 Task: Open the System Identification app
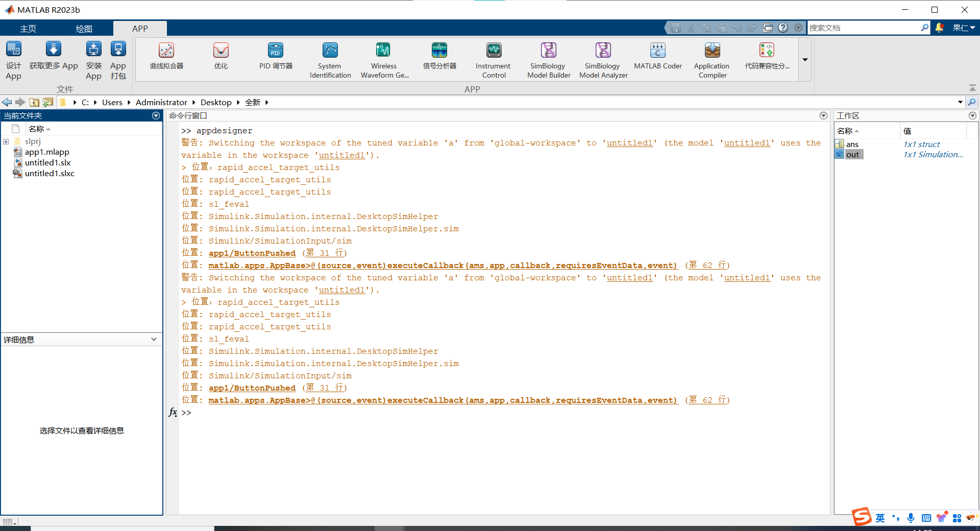tap(330, 59)
